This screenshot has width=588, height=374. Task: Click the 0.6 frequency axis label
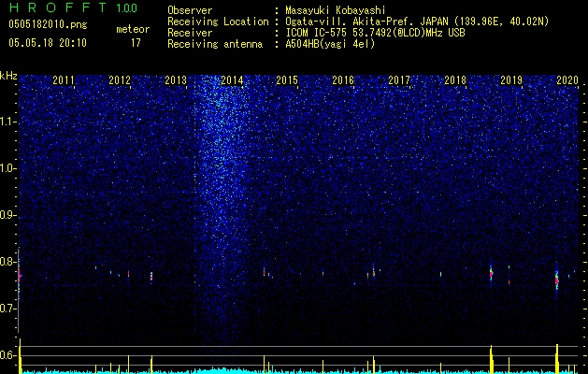8,355
